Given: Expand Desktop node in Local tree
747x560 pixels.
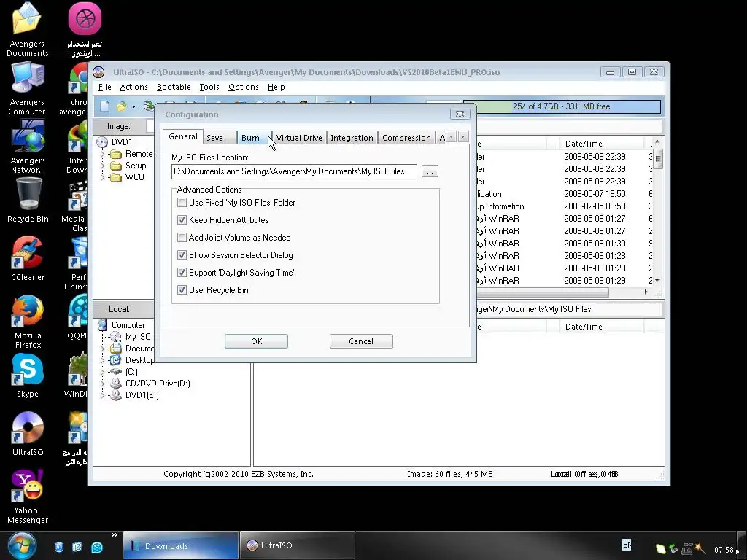Looking at the screenshot, I should pyautogui.click(x=102, y=360).
